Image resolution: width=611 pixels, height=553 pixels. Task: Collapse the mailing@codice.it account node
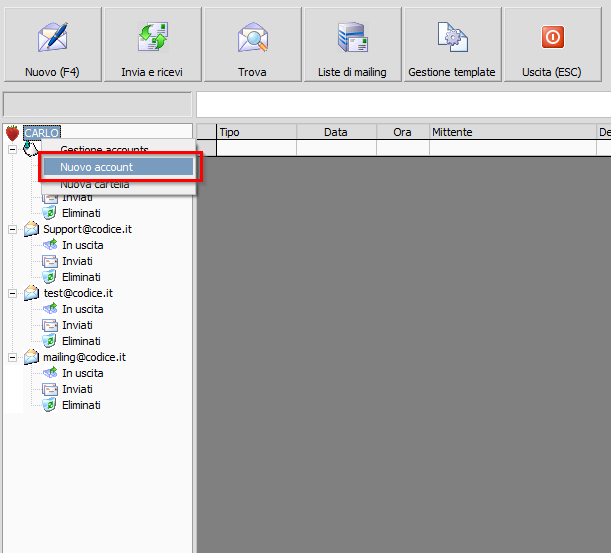pos(12,357)
